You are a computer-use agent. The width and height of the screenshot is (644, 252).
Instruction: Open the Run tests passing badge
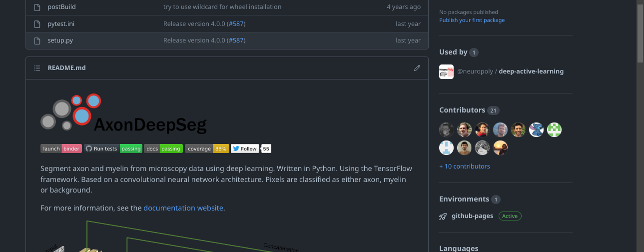click(x=113, y=148)
